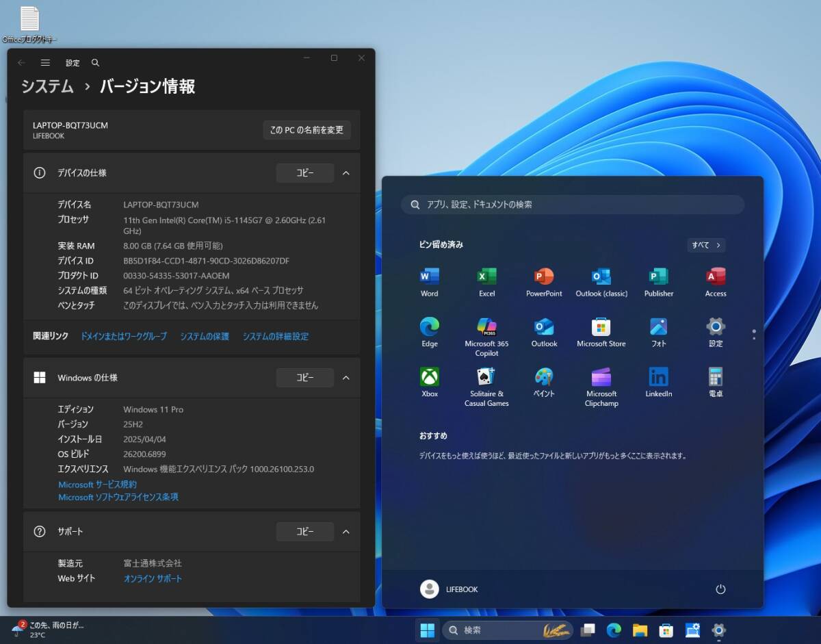Show all apps with すべて button
821x644 pixels.
coord(705,245)
